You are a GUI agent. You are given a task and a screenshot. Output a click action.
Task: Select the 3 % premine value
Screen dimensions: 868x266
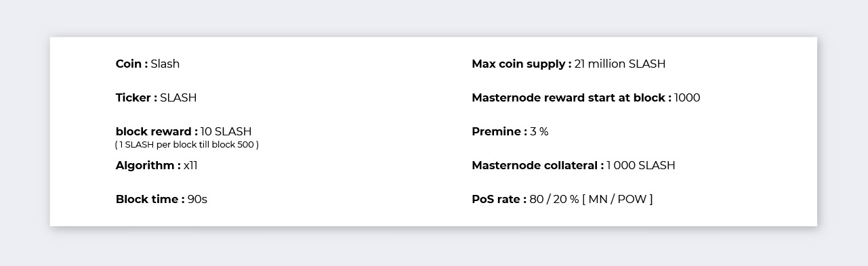539,131
